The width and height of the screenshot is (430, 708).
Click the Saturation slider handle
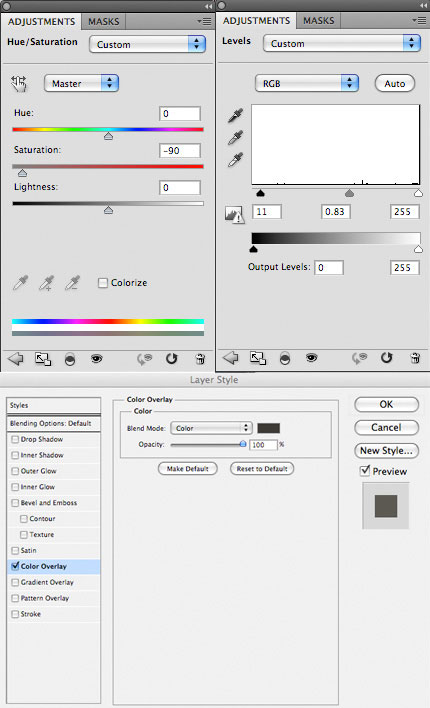click(22, 173)
